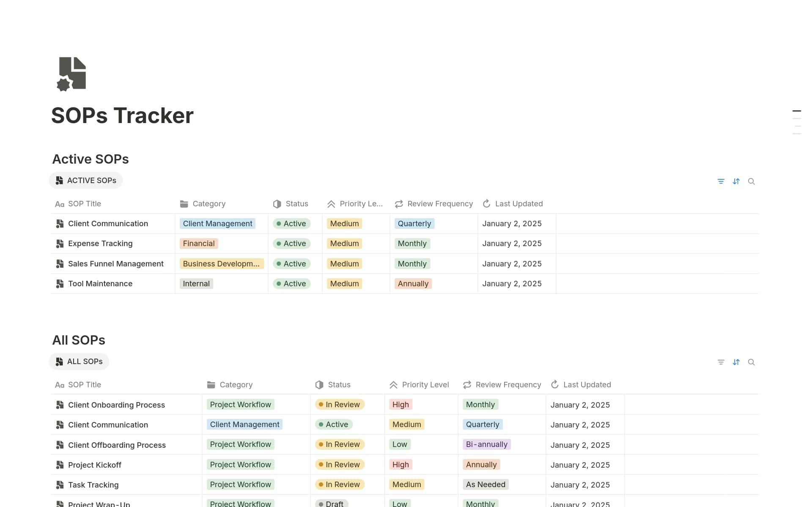This screenshot has height=507, width=812.
Task: Click the SOPs Tracker page icon
Action: pos(72,74)
